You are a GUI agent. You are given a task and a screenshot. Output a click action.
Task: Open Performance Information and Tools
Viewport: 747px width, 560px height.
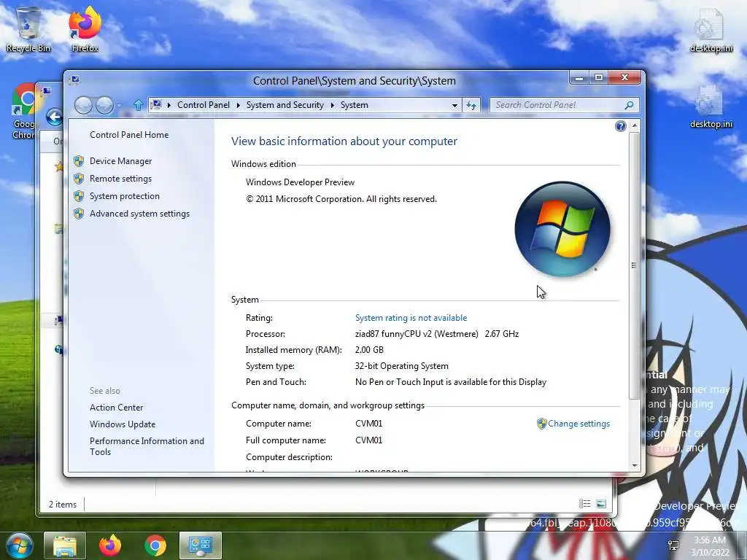pos(147,447)
